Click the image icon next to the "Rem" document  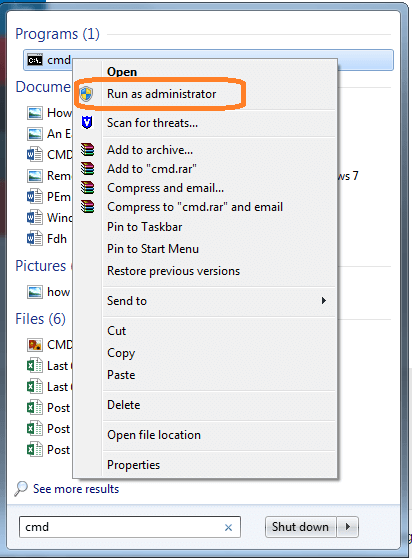(35, 176)
